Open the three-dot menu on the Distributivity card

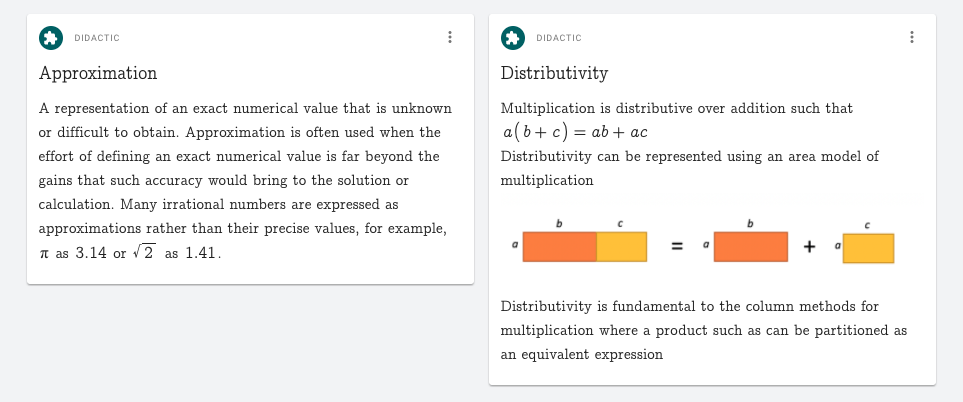pos(911,37)
